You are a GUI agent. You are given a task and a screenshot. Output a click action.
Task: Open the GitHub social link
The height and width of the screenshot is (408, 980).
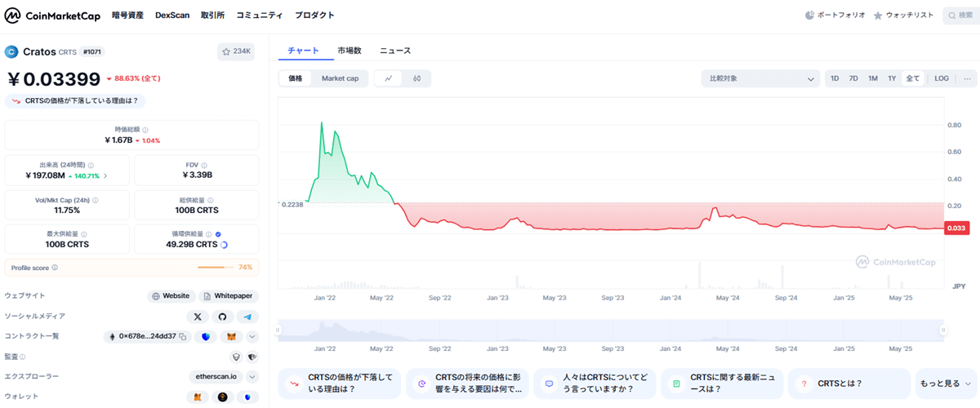pos(223,317)
